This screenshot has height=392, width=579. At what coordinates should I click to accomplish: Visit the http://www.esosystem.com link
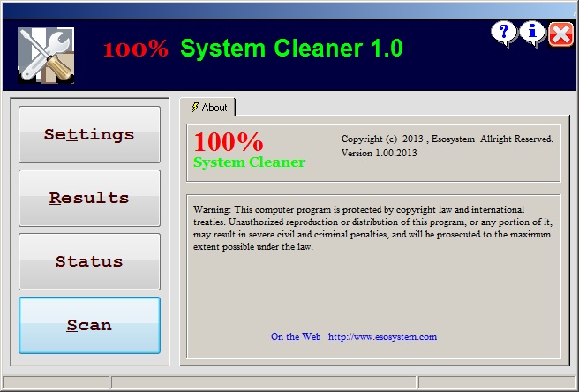(x=382, y=337)
